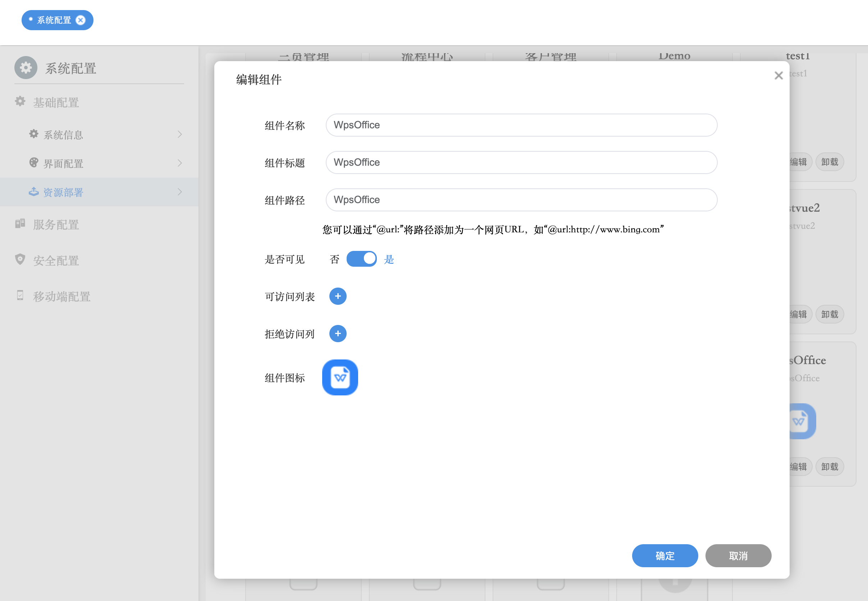The height and width of the screenshot is (601, 868).
Task: Select 是 option for visibility
Action: 389,259
